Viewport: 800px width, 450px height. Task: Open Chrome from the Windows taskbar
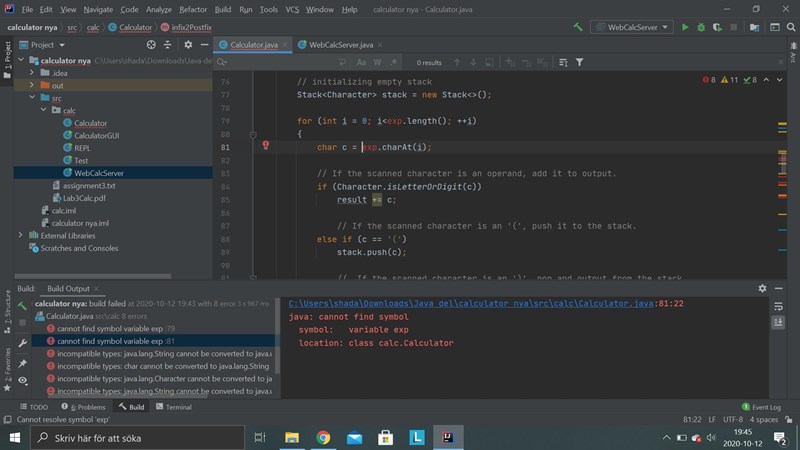[323, 437]
